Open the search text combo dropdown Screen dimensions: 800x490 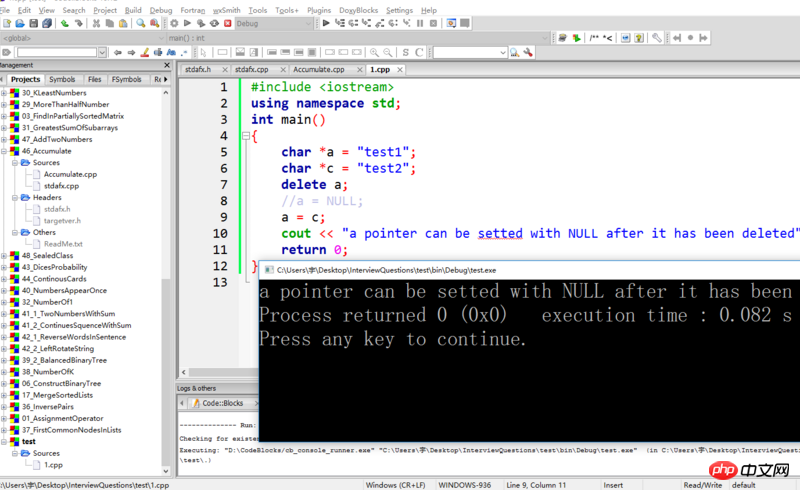(x=102, y=52)
